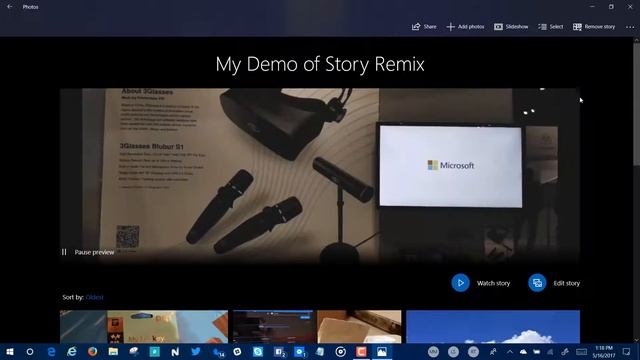Click the vertical scrollbar thumb
This screenshot has height=360, width=640.
point(636,104)
